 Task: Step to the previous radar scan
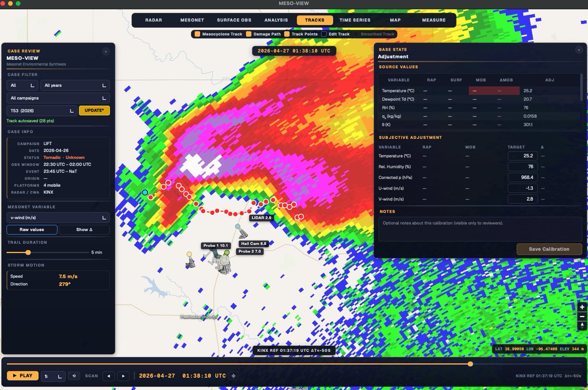point(108,376)
